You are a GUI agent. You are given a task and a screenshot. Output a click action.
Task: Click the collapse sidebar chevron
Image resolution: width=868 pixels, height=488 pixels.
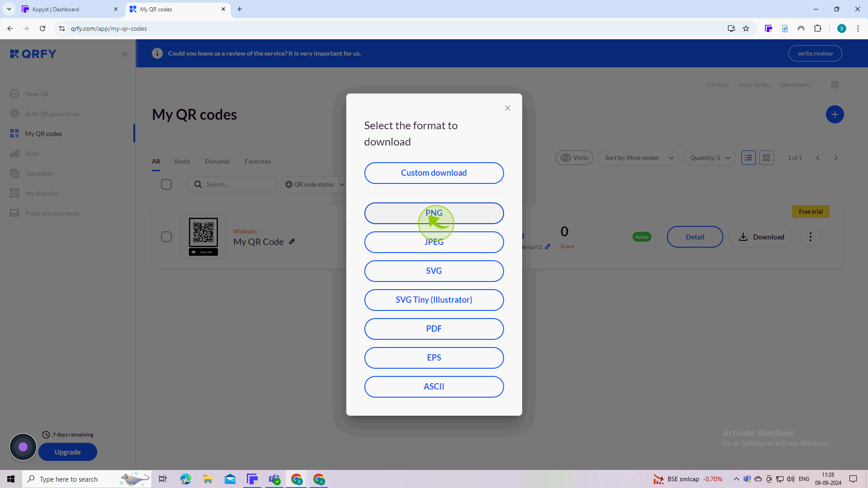[x=125, y=54]
